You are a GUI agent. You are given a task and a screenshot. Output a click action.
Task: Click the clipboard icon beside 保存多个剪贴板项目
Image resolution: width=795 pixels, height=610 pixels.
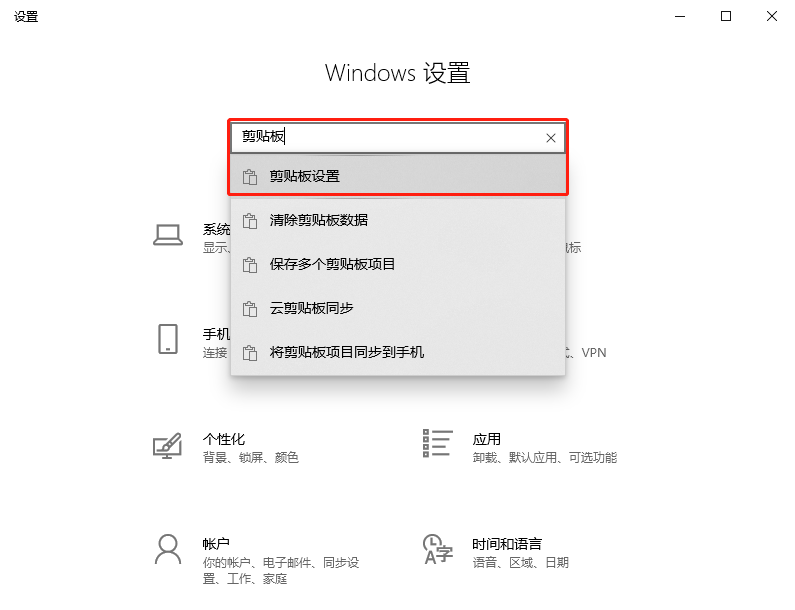(x=249, y=265)
